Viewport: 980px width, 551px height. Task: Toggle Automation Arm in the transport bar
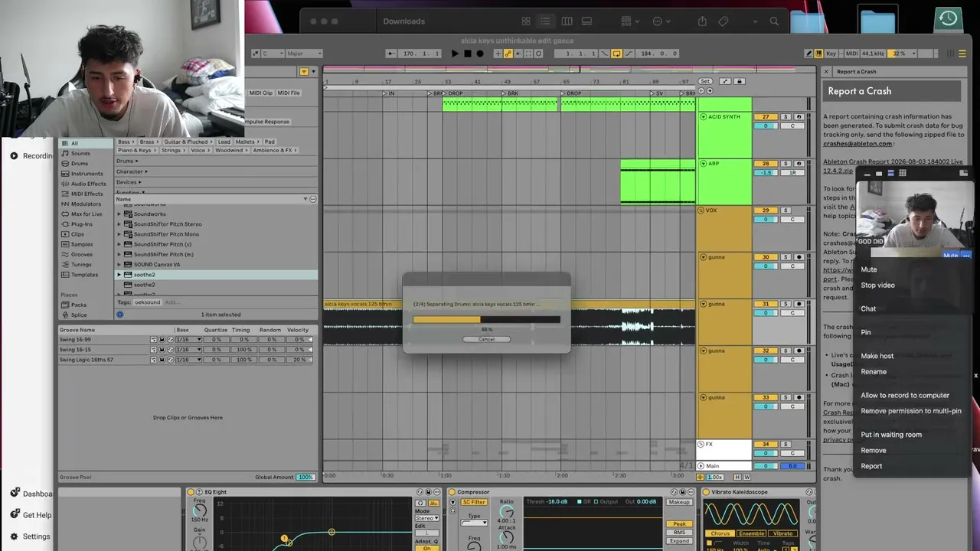pos(508,54)
